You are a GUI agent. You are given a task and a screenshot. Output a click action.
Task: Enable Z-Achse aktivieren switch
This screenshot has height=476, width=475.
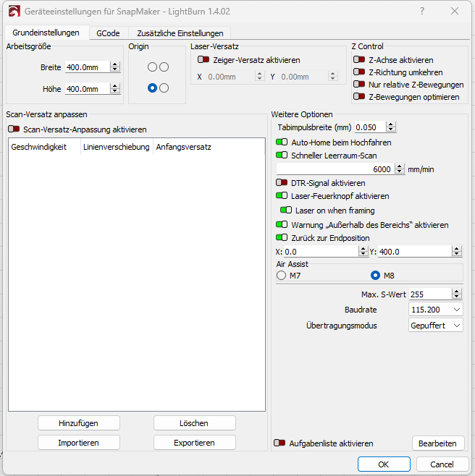click(x=359, y=59)
